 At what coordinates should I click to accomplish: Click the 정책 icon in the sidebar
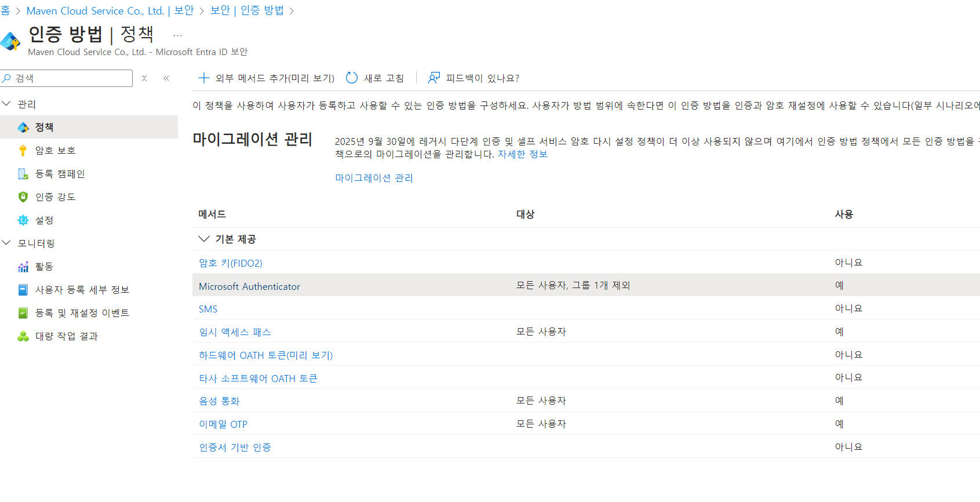[23, 128]
